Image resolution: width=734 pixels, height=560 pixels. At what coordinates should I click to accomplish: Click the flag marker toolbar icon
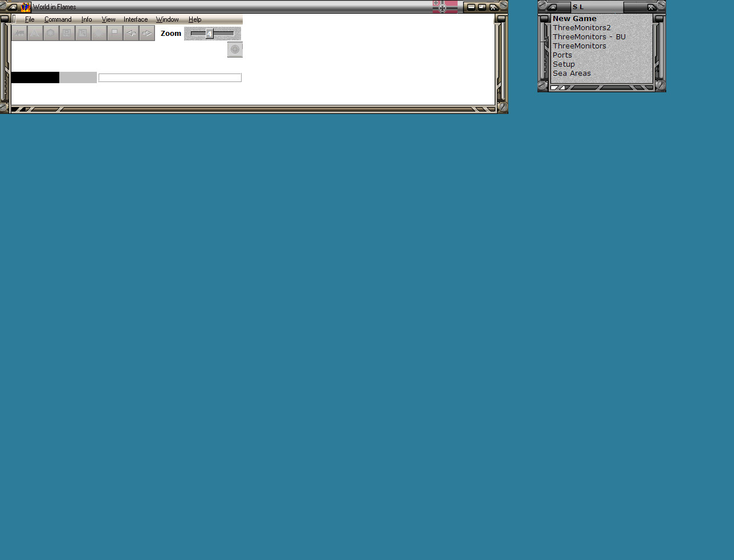click(x=115, y=33)
